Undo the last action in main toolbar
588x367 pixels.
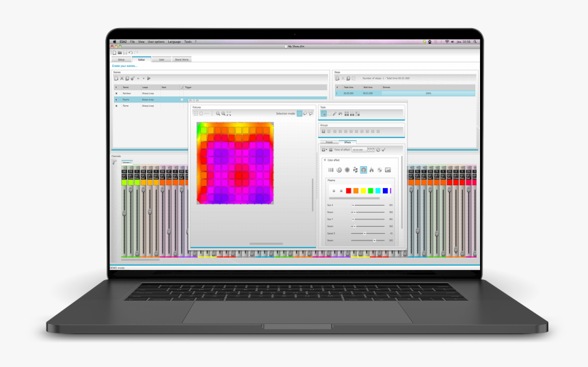131,53
